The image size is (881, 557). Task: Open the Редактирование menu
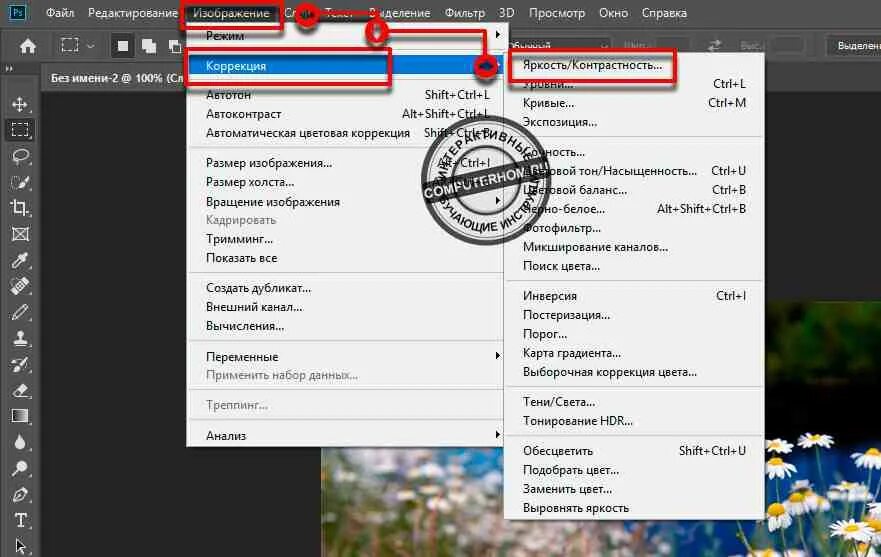click(133, 12)
